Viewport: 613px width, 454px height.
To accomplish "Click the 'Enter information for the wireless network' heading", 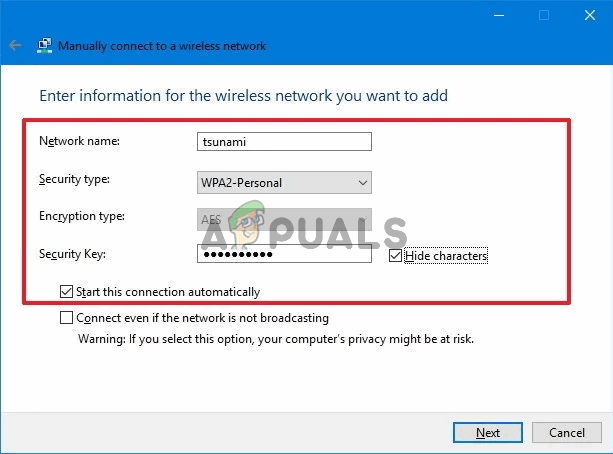I will [243, 96].
